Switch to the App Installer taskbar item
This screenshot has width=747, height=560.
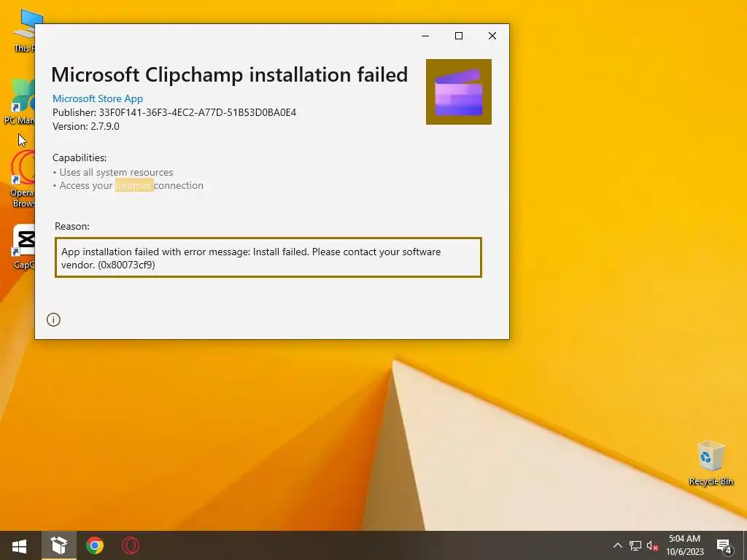59,545
